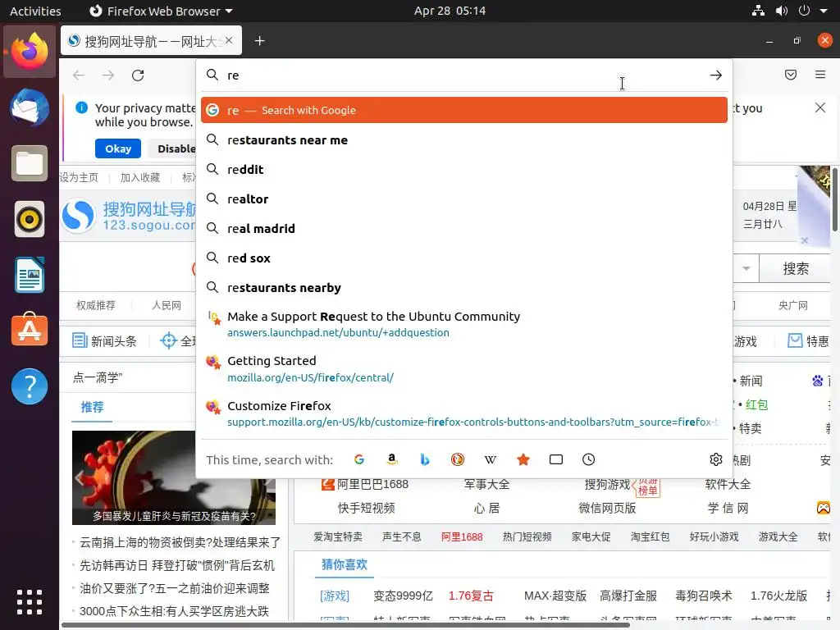The height and width of the screenshot is (630, 840).
Task: Expand the dropdown arrow beside 搜索
Action: 746,269
